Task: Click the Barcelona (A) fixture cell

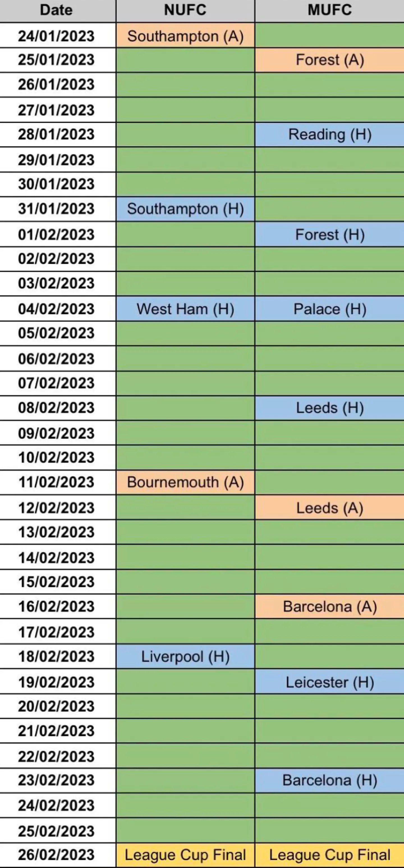Action: click(330, 607)
